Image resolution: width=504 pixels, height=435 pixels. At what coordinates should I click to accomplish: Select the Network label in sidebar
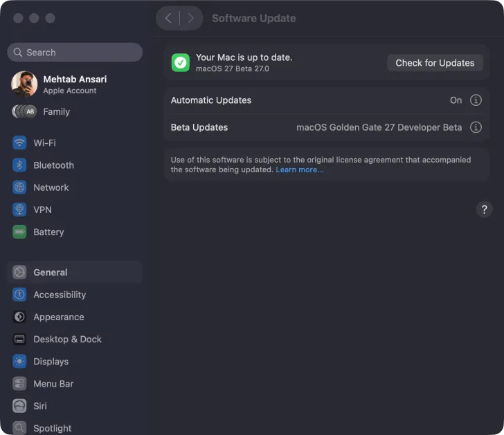pyautogui.click(x=51, y=187)
